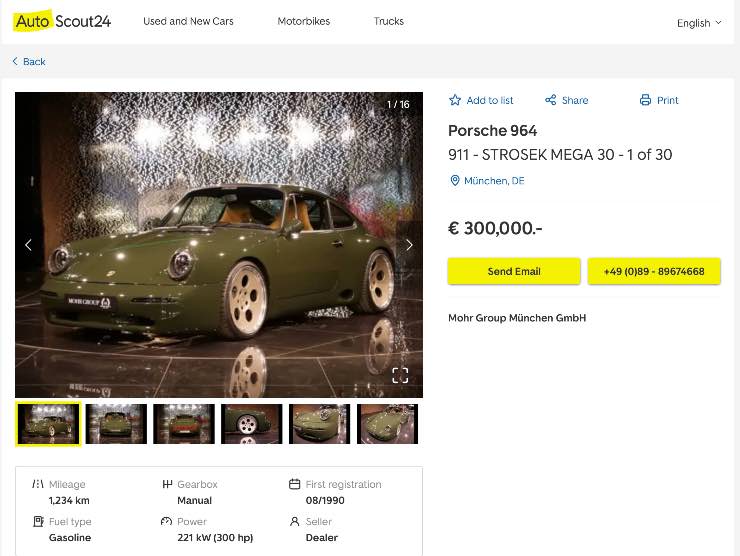Image resolution: width=740 pixels, height=556 pixels.
Task: Open fullscreen image view icon
Action: (x=400, y=375)
